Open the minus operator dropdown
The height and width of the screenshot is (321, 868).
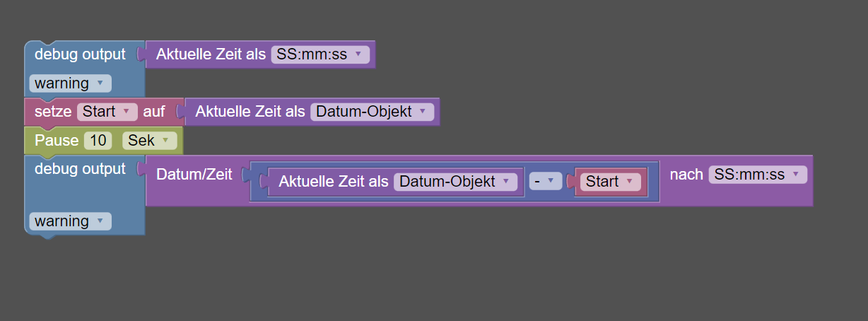(545, 182)
